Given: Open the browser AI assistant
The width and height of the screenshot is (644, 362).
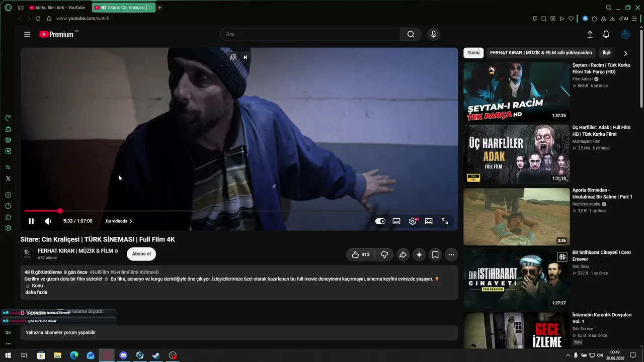Looking at the screenshot, I should coord(624,19).
